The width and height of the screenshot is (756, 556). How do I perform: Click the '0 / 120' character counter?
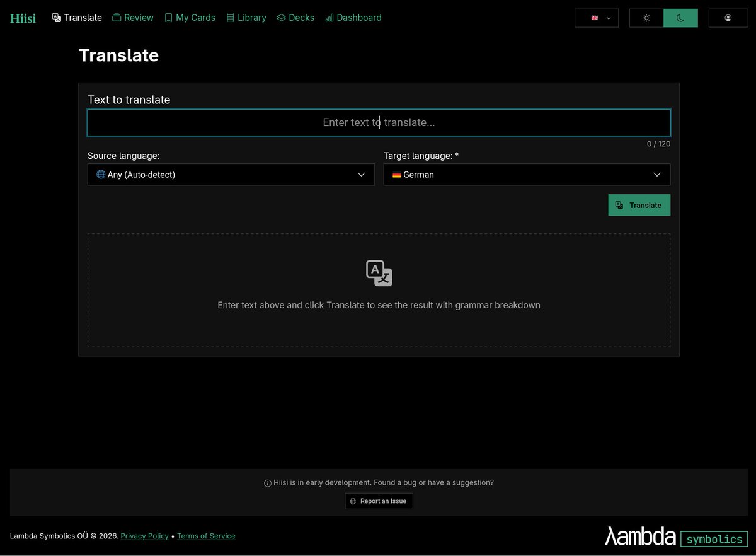tap(658, 144)
